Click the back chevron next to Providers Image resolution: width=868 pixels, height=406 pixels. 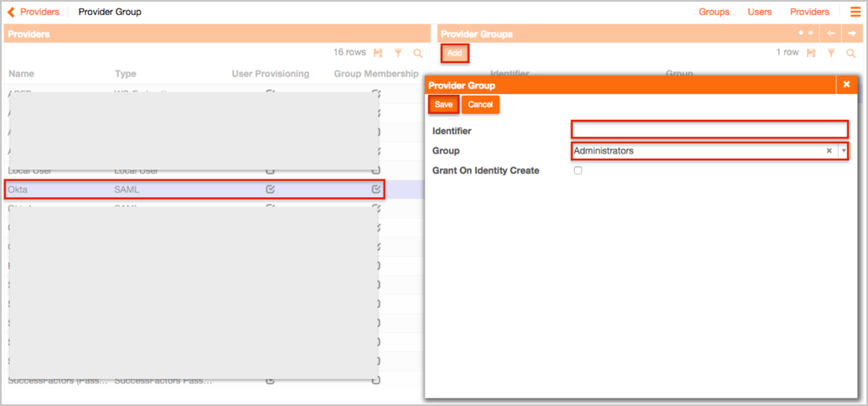click(11, 12)
